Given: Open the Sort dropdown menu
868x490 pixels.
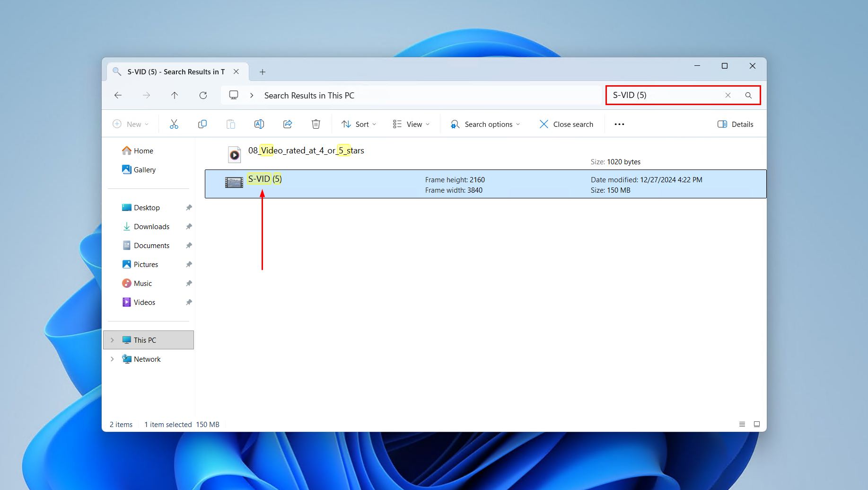Looking at the screenshot, I should [359, 124].
